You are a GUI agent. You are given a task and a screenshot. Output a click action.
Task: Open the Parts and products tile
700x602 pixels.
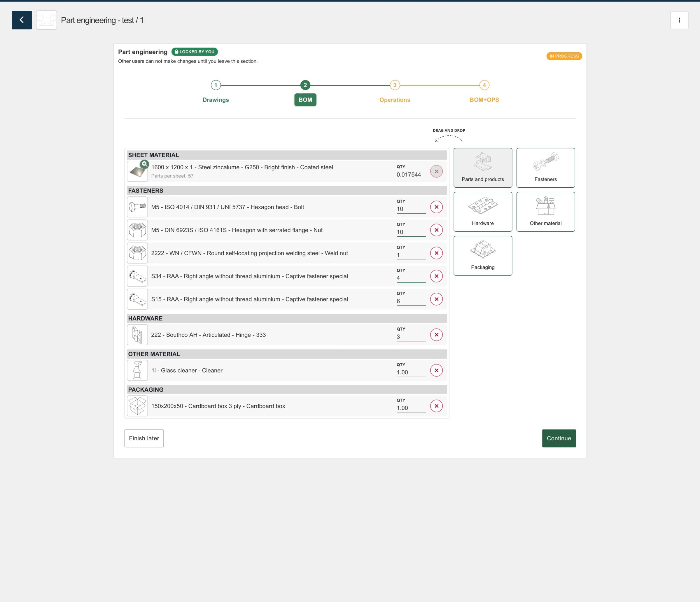[482, 168]
